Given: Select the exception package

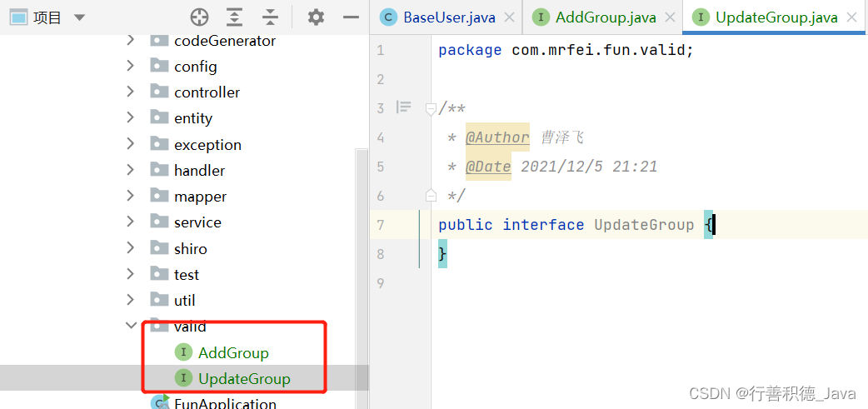Looking at the screenshot, I should [x=207, y=145].
